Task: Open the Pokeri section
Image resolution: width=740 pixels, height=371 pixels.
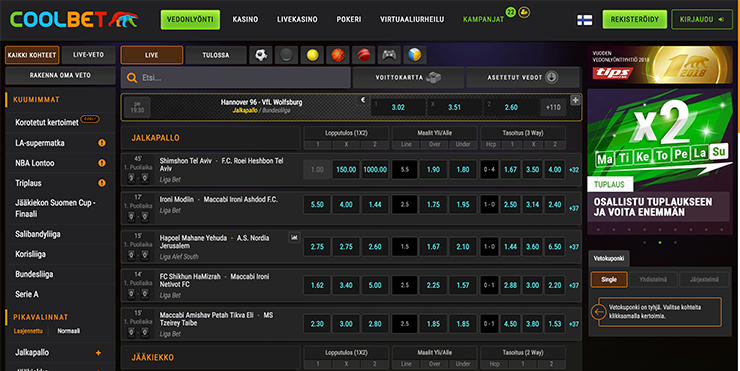Action: [x=349, y=19]
